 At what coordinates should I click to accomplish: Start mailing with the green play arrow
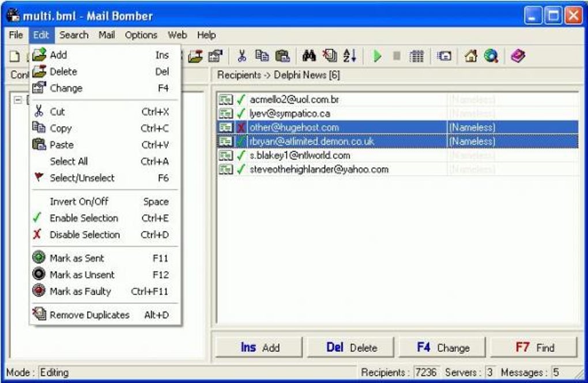click(x=377, y=56)
